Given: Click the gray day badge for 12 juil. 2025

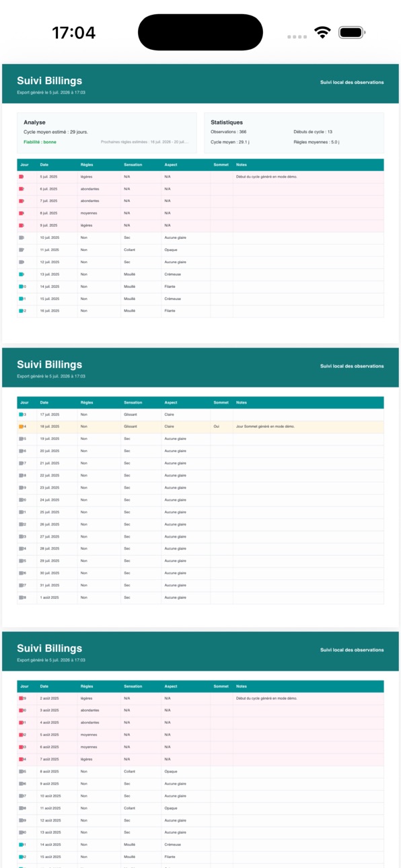Looking at the screenshot, I should point(22,262).
